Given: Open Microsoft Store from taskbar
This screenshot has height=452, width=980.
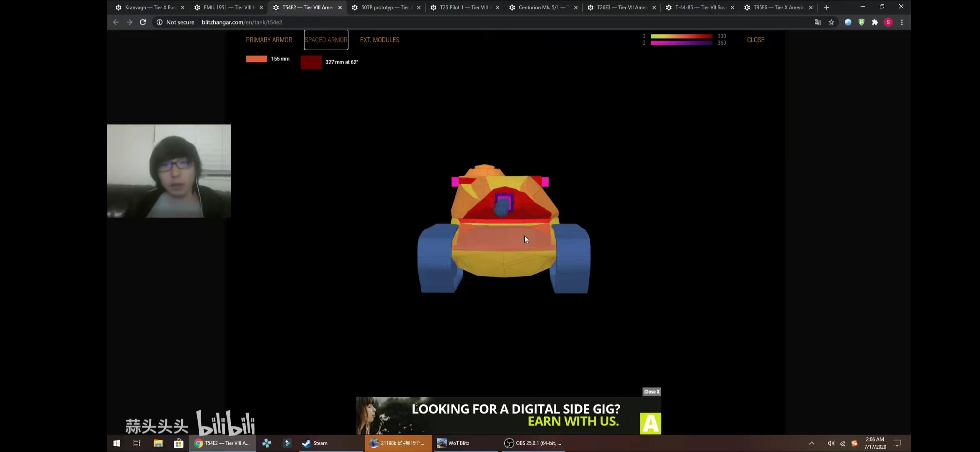Looking at the screenshot, I should click(x=178, y=443).
